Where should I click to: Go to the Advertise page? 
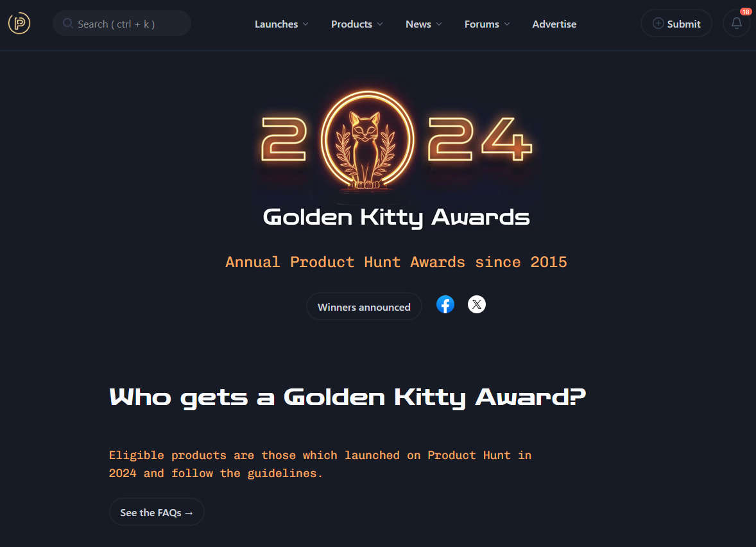pos(554,24)
